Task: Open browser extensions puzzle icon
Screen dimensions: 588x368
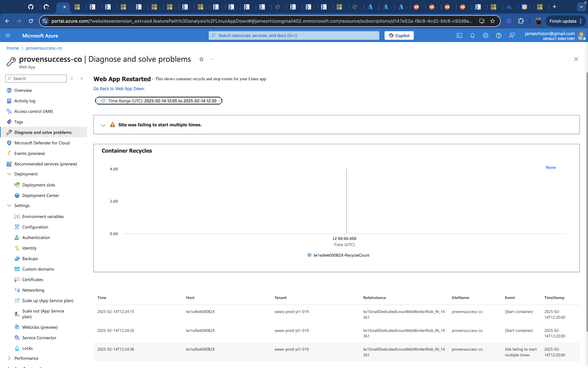Action: 521,21
